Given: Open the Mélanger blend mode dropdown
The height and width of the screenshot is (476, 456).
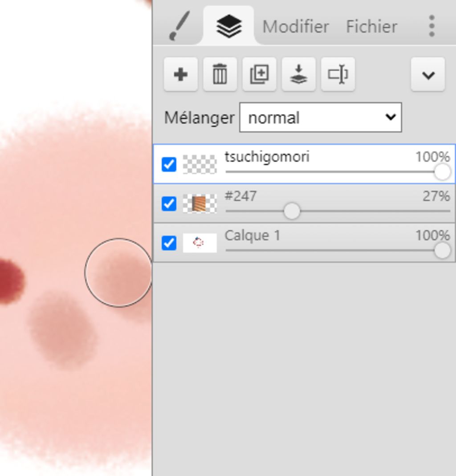Looking at the screenshot, I should point(320,118).
